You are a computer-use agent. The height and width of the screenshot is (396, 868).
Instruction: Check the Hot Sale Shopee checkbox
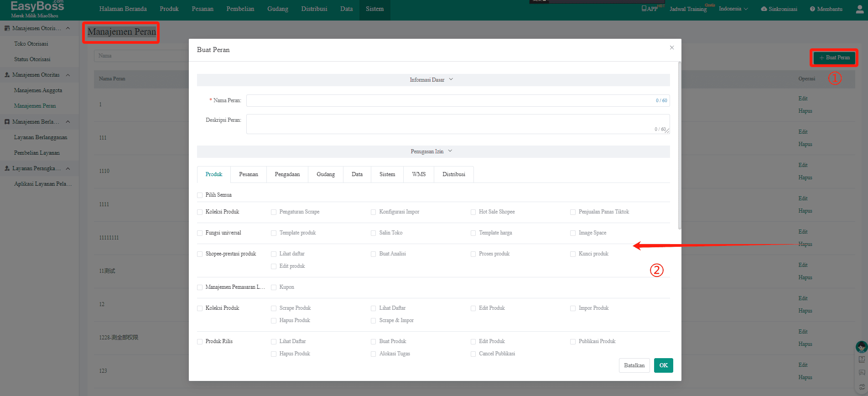[473, 212]
